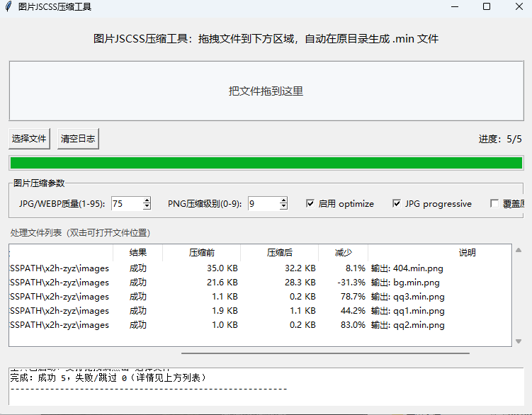Click the 78.7% reduction value

pyautogui.click(x=353, y=297)
